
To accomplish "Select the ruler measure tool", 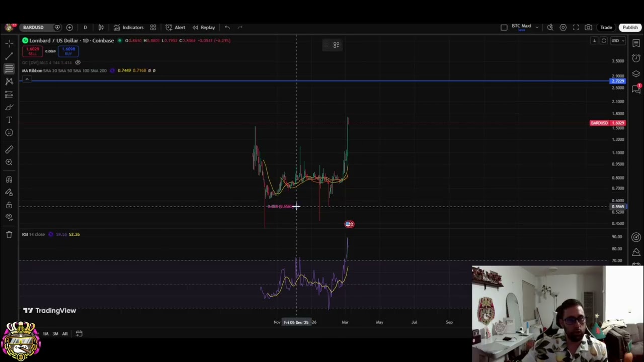I will pos(9,149).
